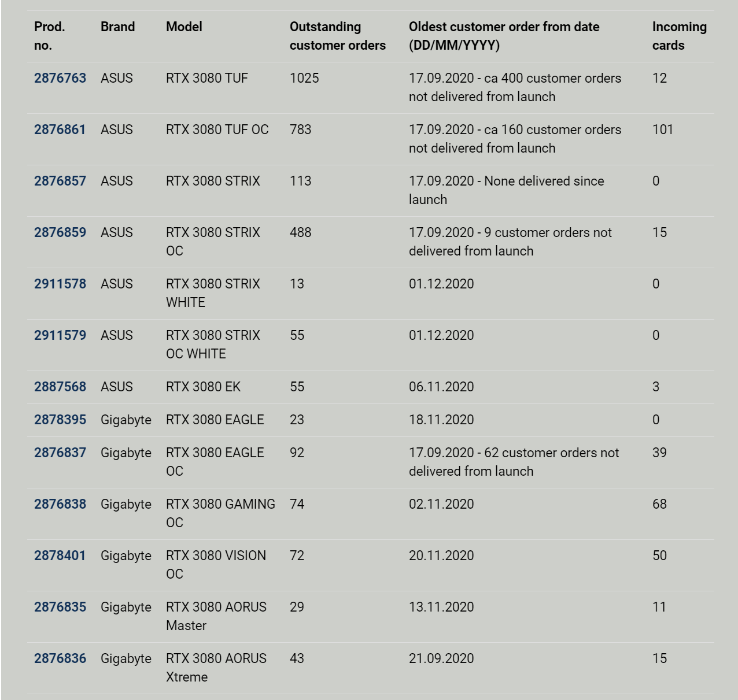The height and width of the screenshot is (700, 738).
Task: Select the 1025 outstanding orders cell
Action: click(304, 78)
